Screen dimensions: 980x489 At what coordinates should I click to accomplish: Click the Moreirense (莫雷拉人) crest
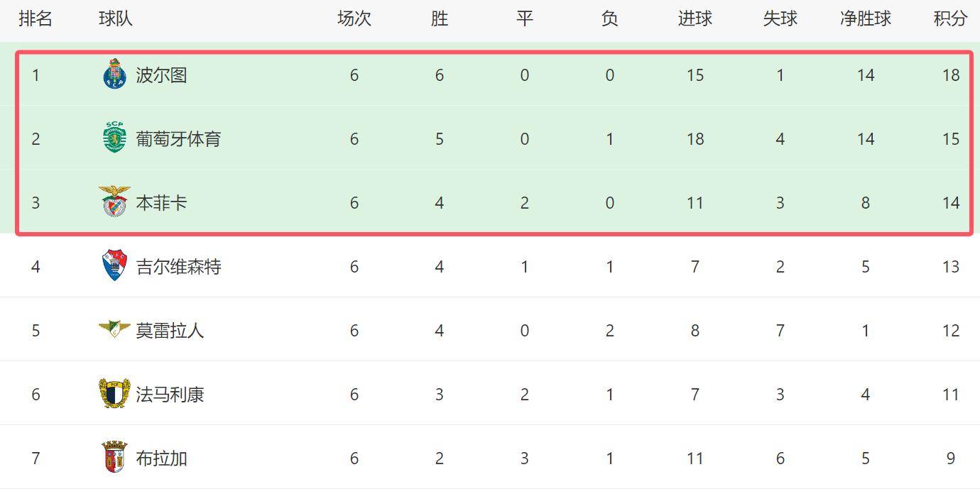pos(114,329)
